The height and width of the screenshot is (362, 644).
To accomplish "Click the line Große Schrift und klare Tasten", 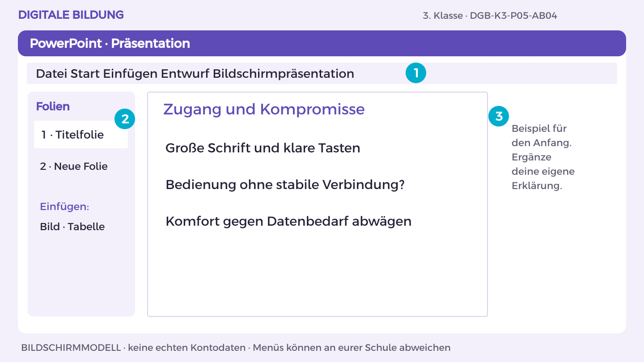I will point(263,148).
